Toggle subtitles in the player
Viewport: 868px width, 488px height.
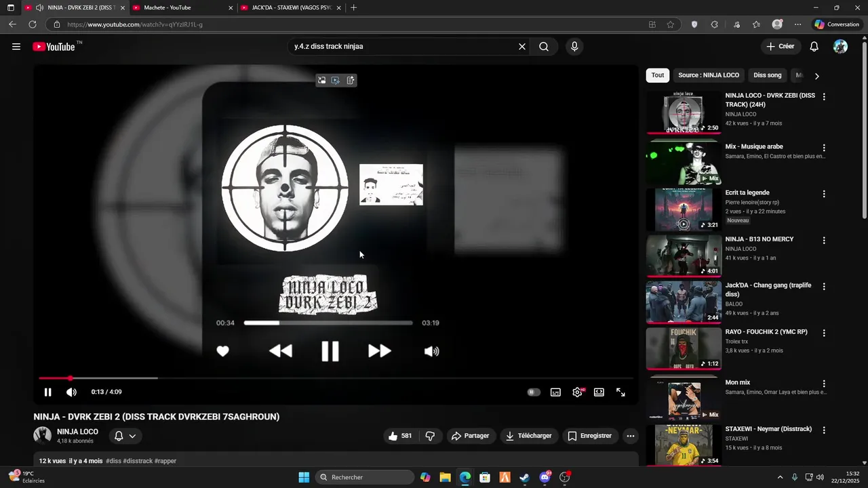(x=555, y=392)
